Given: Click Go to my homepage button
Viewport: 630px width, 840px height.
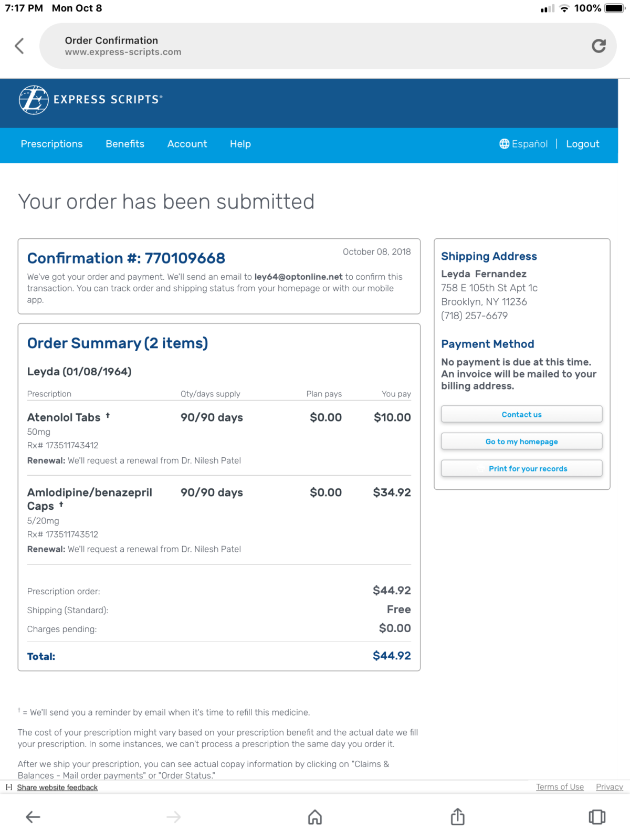Looking at the screenshot, I should pos(521,442).
